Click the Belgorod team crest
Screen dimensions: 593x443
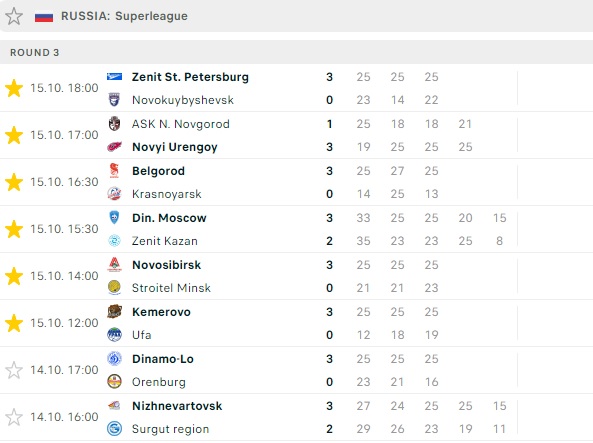point(114,171)
